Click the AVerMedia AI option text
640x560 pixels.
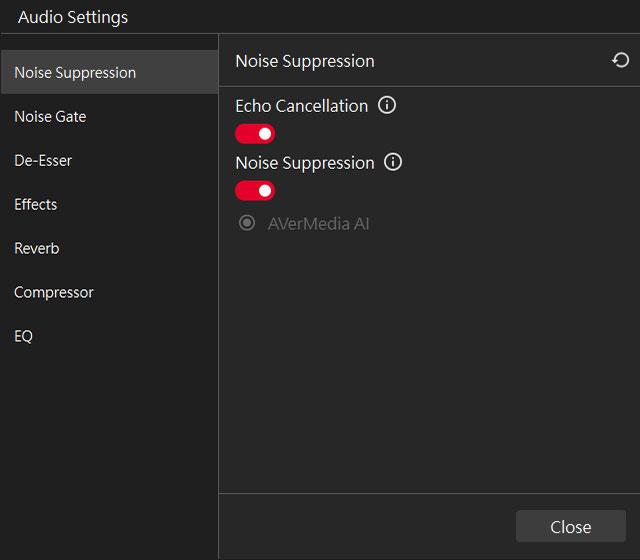point(318,223)
